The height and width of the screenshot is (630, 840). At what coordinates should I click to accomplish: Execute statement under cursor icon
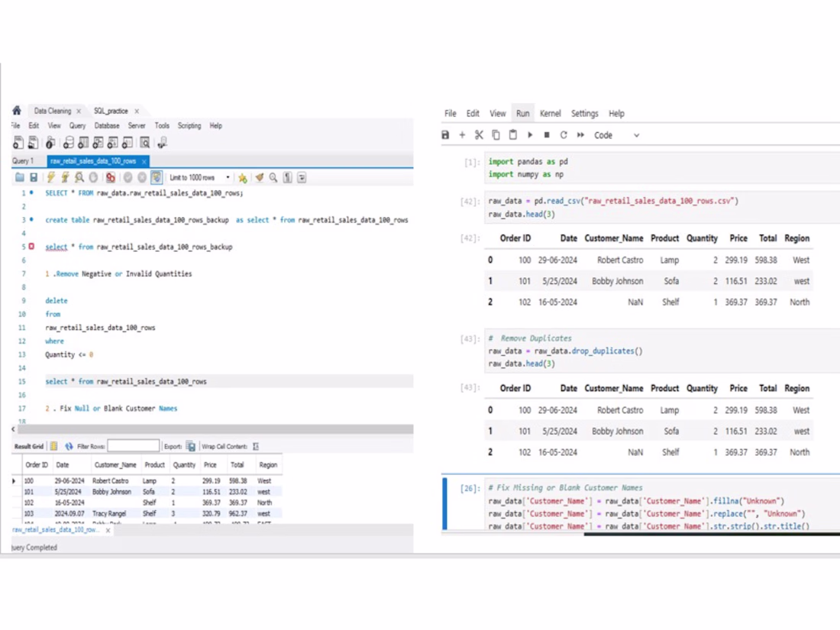[66, 177]
